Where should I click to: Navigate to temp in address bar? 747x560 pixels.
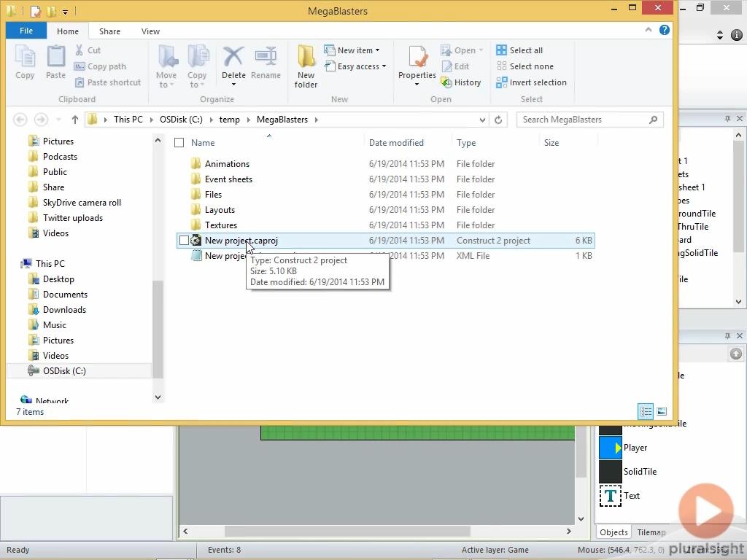pos(229,120)
